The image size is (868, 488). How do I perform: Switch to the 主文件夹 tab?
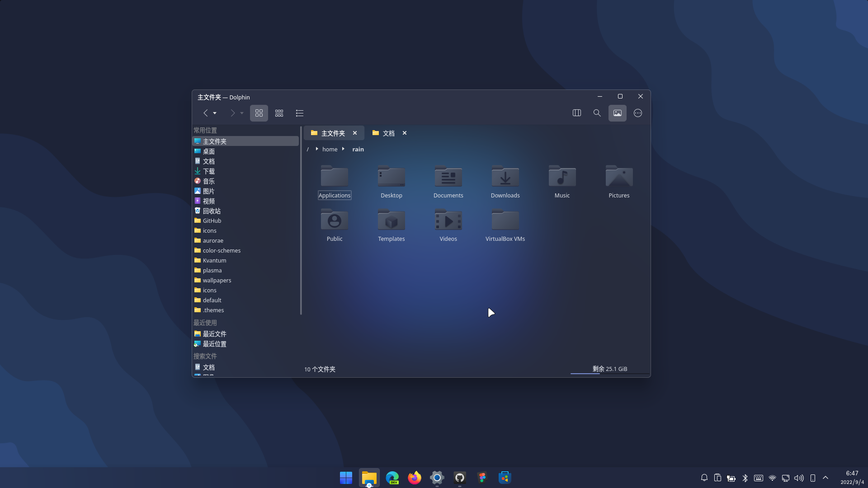(333, 133)
